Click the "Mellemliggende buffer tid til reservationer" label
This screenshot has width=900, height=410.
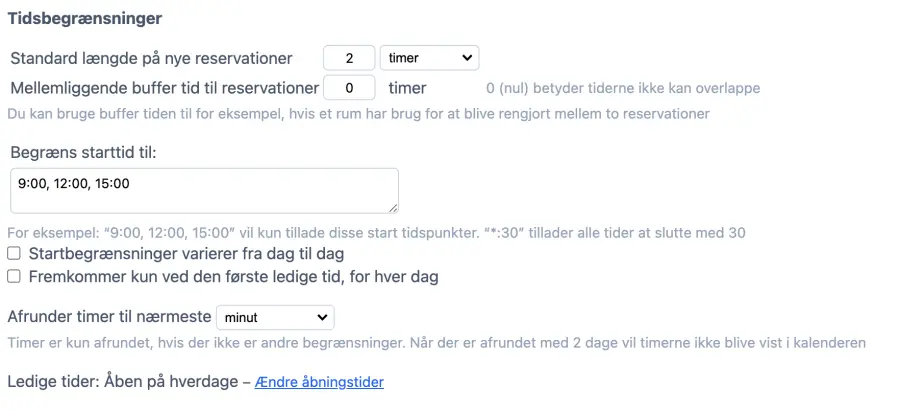click(163, 88)
